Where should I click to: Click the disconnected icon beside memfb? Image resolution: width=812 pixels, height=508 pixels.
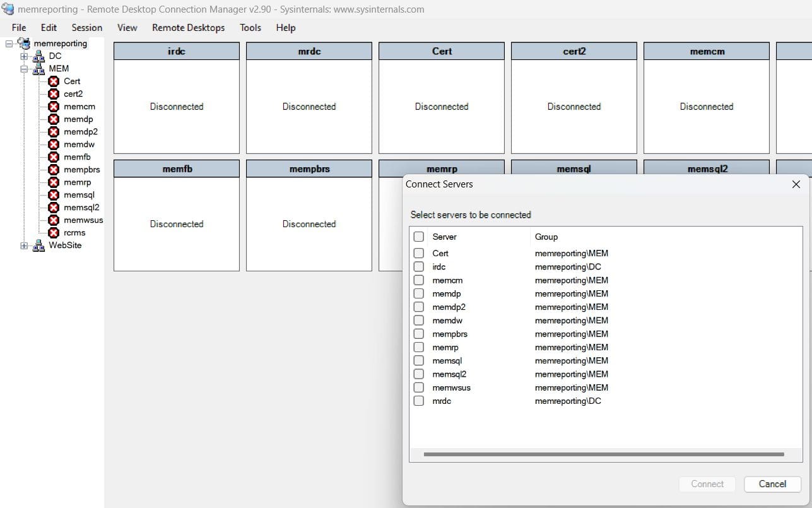tap(54, 157)
